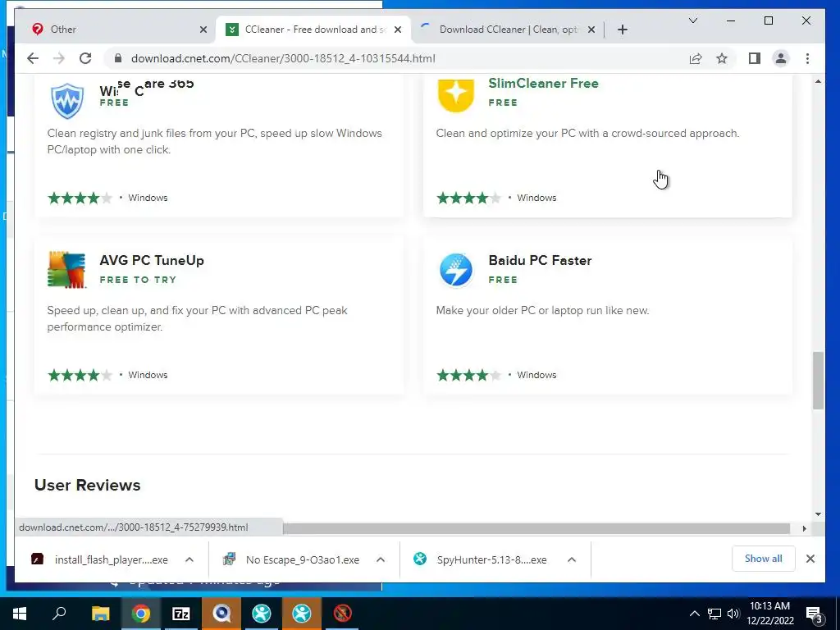Image resolution: width=840 pixels, height=630 pixels.
Task: Click the address bar URL
Action: point(283,58)
